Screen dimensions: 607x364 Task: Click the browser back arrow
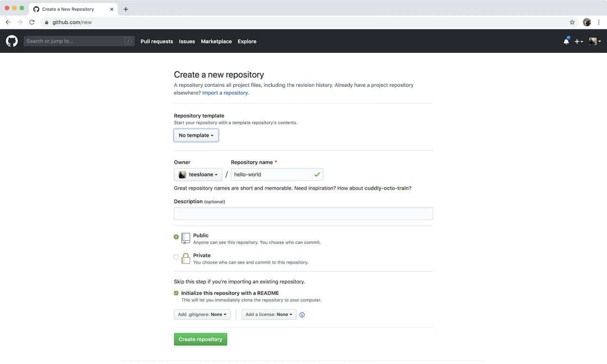tap(8, 22)
